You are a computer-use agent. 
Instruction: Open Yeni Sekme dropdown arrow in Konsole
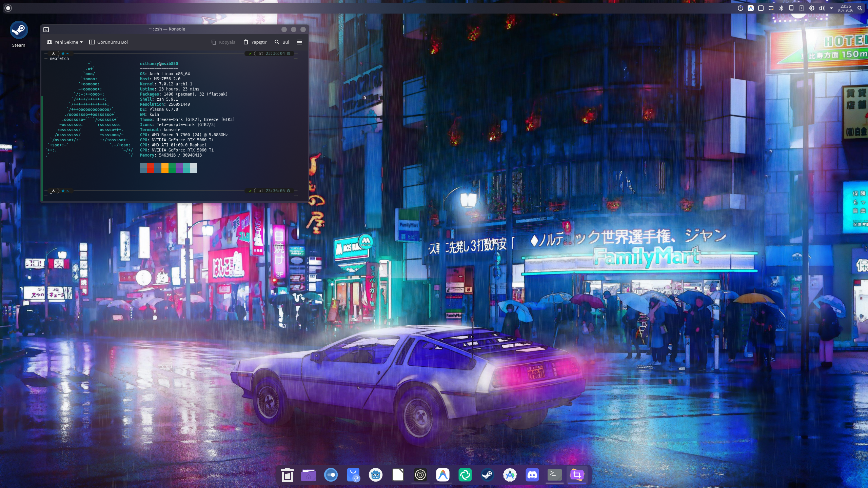[81, 42]
